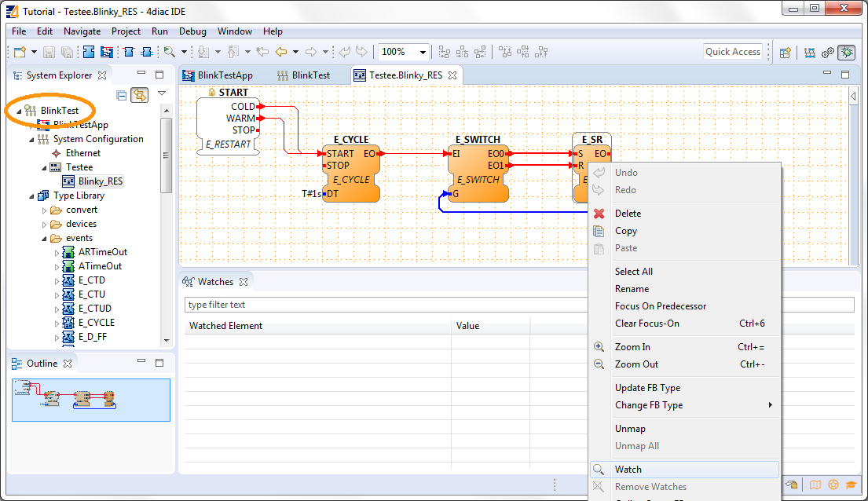Click the back navigation yellow arrow
868x501 pixels.
(280, 53)
